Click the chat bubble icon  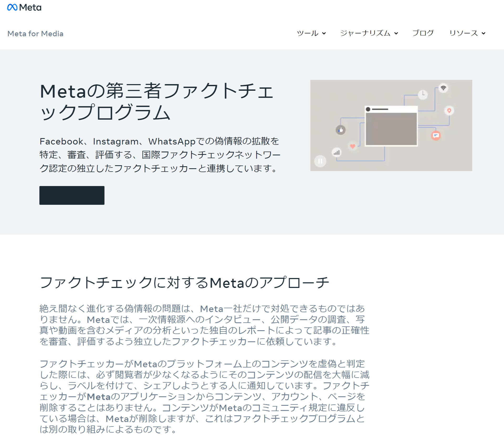click(x=436, y=136)
